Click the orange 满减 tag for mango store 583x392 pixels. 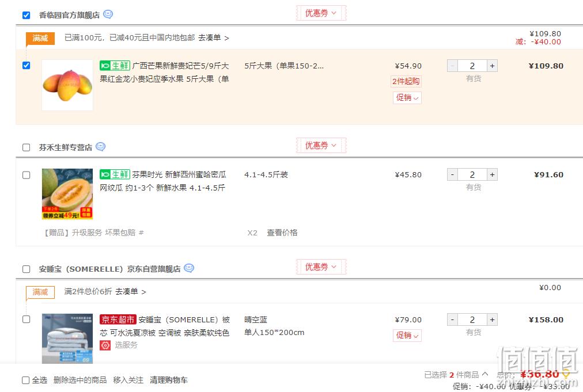click(x=40, y=38)
